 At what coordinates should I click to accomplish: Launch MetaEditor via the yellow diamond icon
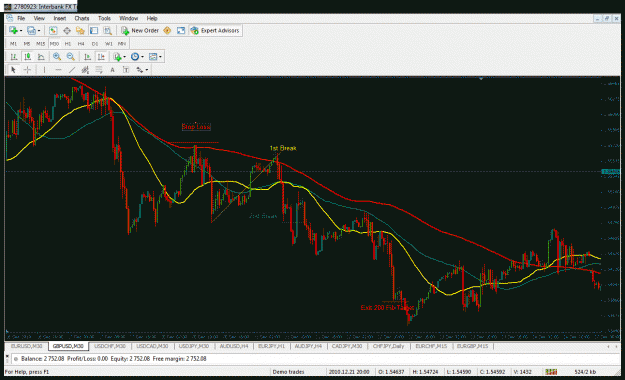click(x=167, y=30)
